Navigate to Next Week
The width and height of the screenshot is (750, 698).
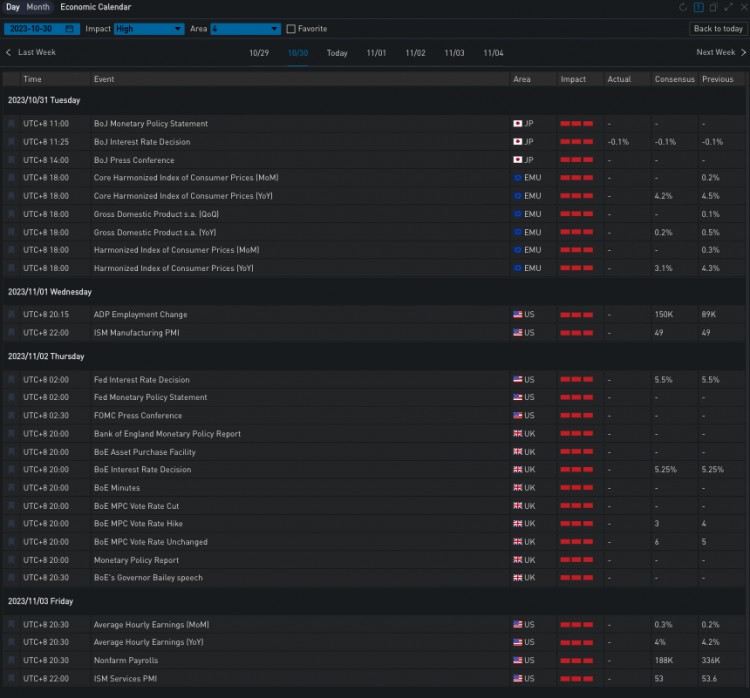point(720,52)
